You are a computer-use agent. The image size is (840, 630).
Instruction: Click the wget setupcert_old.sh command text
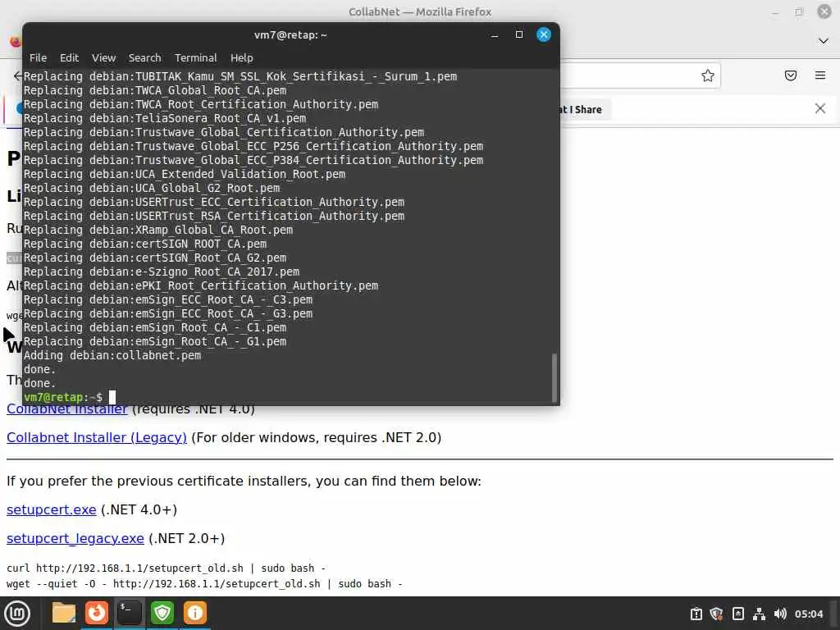click(x=204, y=584)
